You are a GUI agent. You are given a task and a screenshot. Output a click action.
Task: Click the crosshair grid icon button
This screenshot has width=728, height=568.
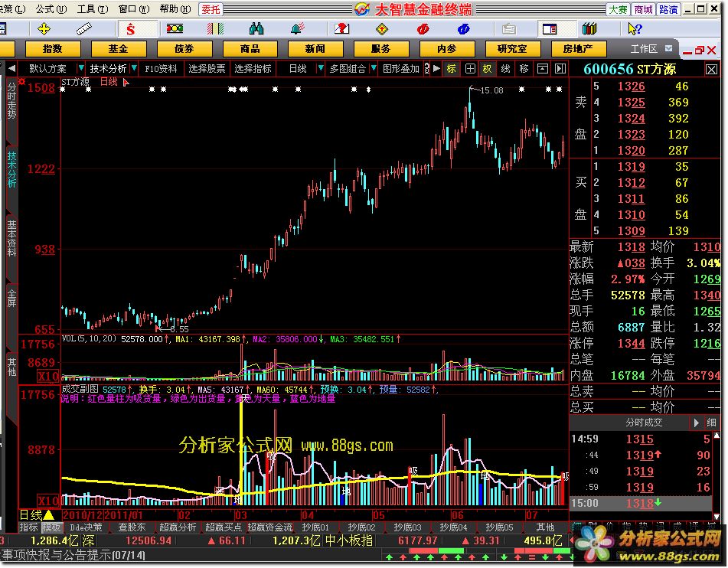[x=470, y=69]
